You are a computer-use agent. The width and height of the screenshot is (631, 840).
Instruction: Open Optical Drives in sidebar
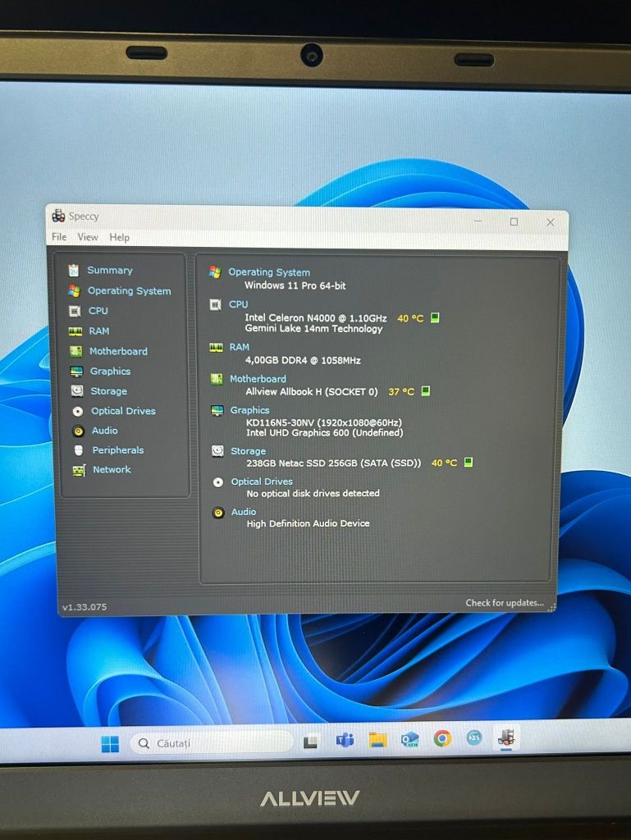pyautogui.click(x=123, y=411)
